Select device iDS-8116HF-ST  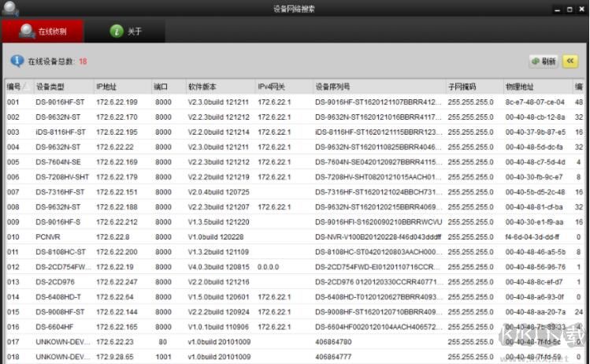[61, 132]
